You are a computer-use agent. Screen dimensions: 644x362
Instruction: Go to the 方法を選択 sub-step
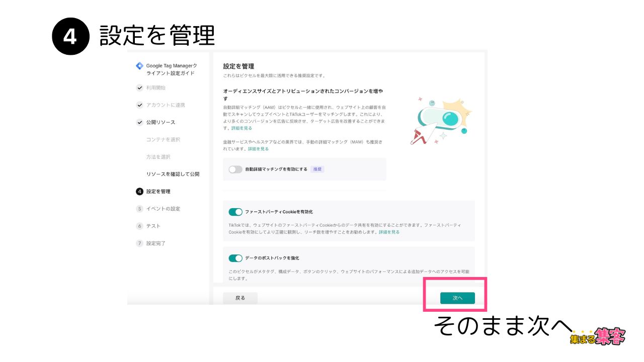158,157
